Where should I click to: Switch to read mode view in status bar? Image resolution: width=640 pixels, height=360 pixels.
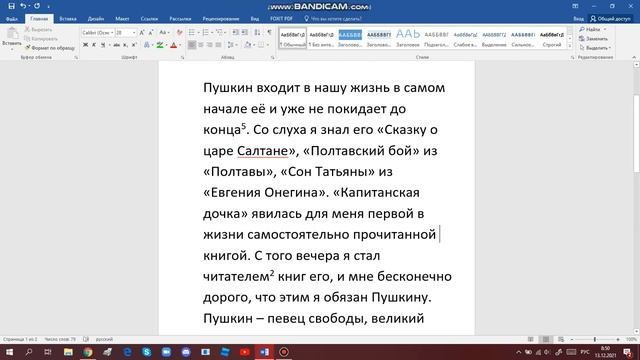tap(531, 339)
